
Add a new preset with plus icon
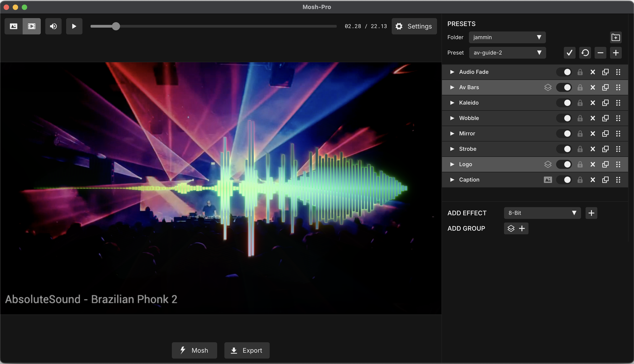pyautogui.click(x=616, y=53)
